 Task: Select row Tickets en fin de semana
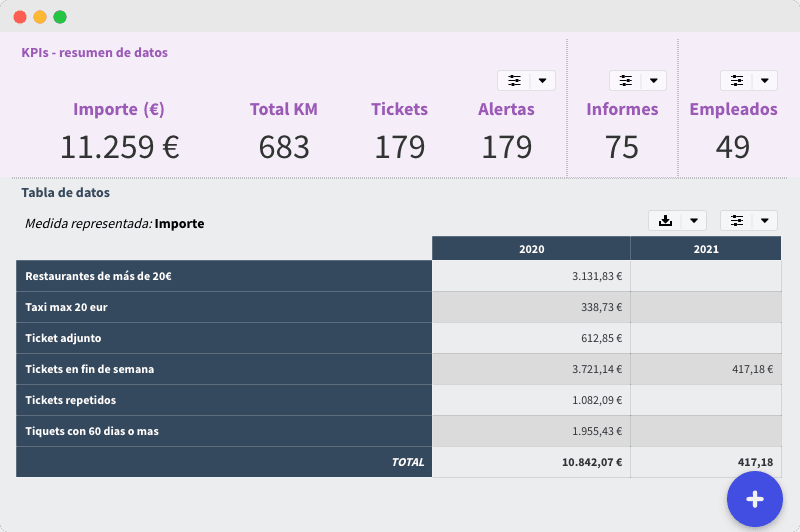[x=224, y=369]
